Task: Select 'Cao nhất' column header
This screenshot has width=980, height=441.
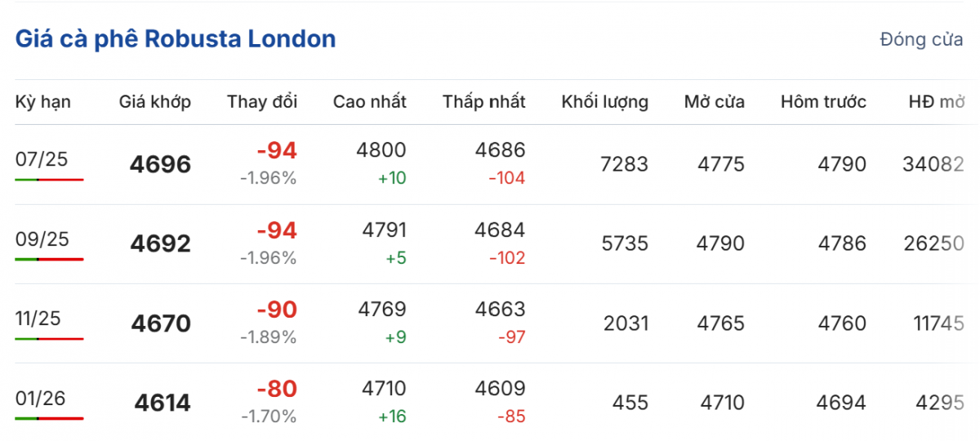Action: 369,102
